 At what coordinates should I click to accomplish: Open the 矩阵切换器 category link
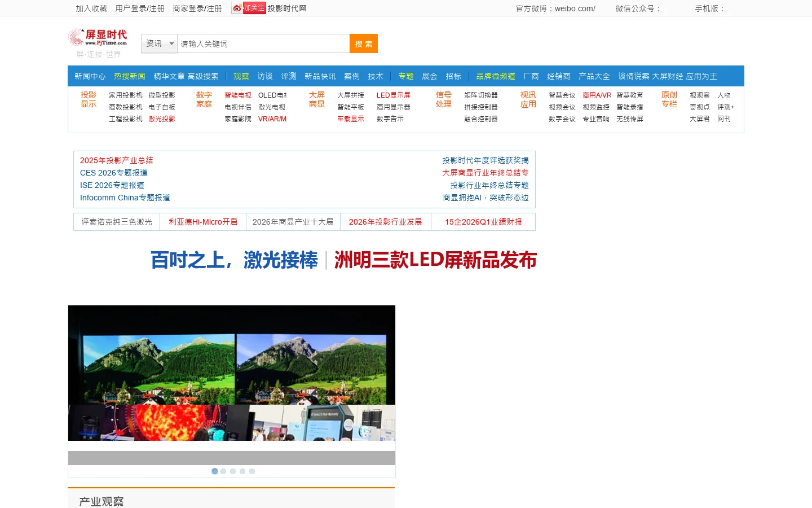point(481,95)
